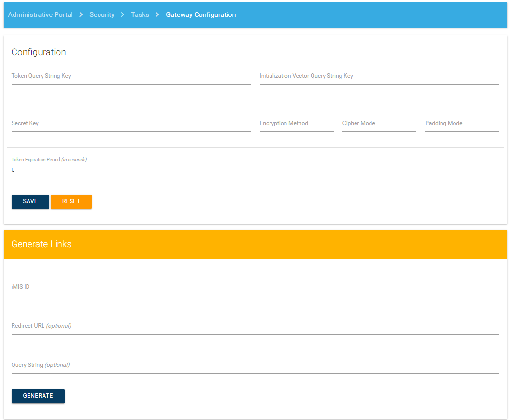
Task: Select the optional Query String field
Action: pyautogui.click(x=255, y=365)
